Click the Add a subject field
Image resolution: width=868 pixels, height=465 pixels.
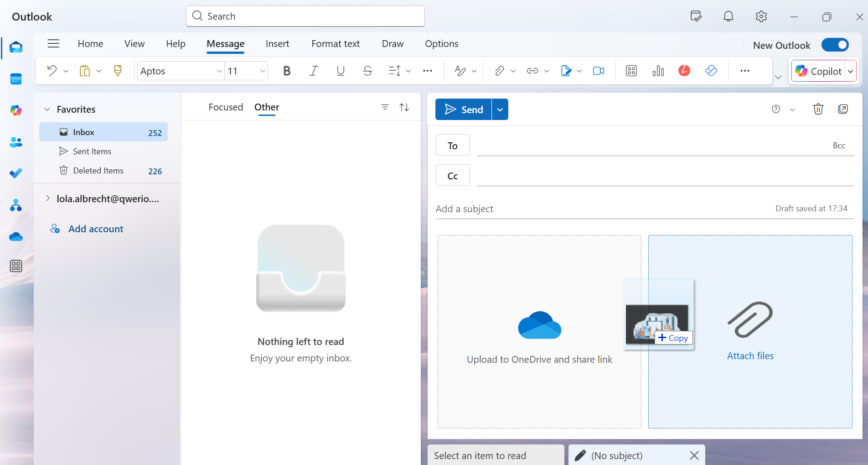(x=602, y=209)
